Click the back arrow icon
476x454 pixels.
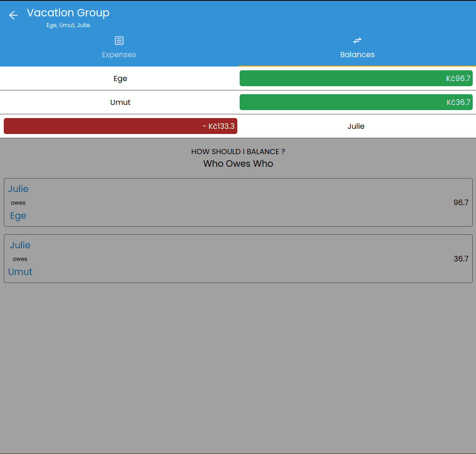(13, 15)
